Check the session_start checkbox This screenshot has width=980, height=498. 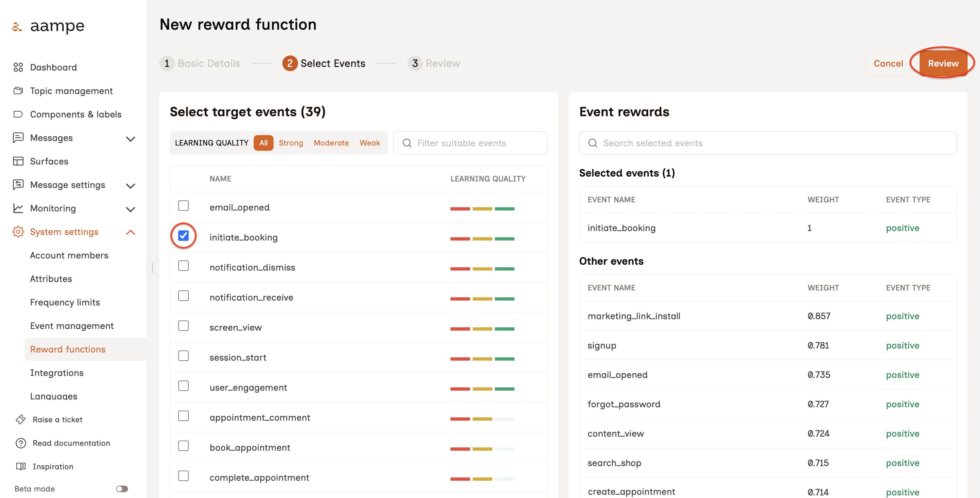(x=183, y=356)
